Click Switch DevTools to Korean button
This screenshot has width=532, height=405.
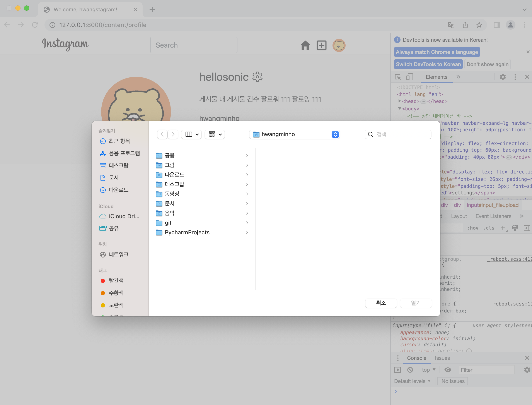coord(428,64)
